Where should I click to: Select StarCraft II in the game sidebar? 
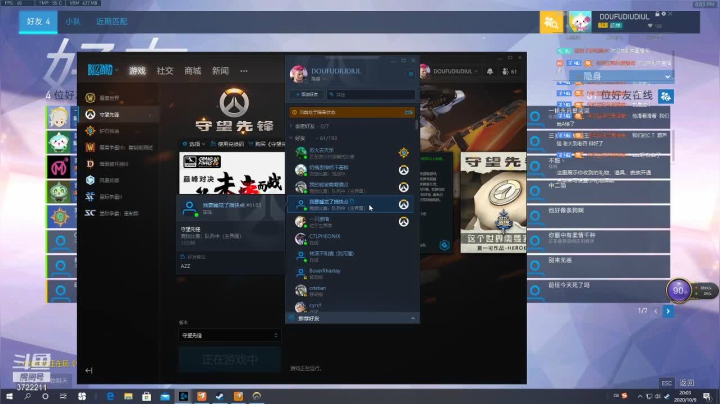(118, 196)
